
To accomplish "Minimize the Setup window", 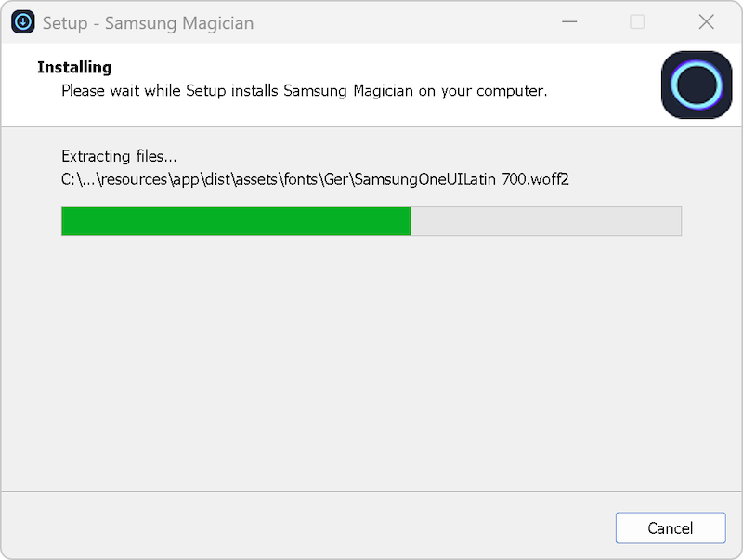I will coord(569,21).
